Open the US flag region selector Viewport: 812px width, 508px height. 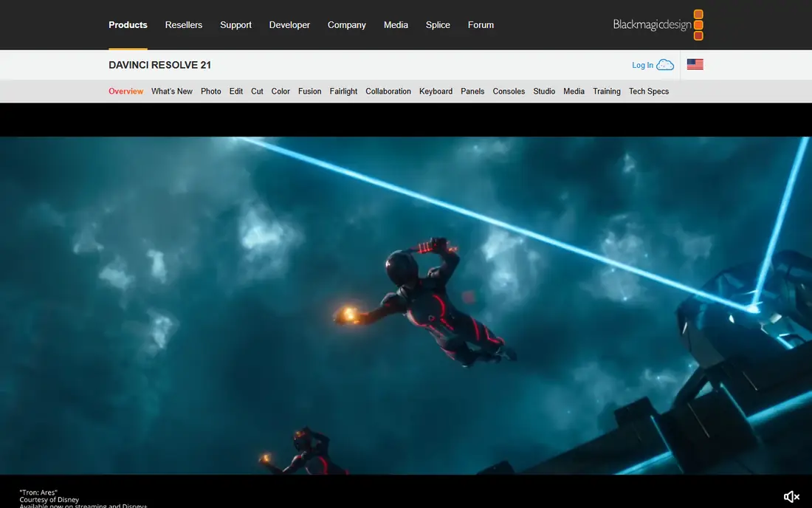(x=695, y=64)
